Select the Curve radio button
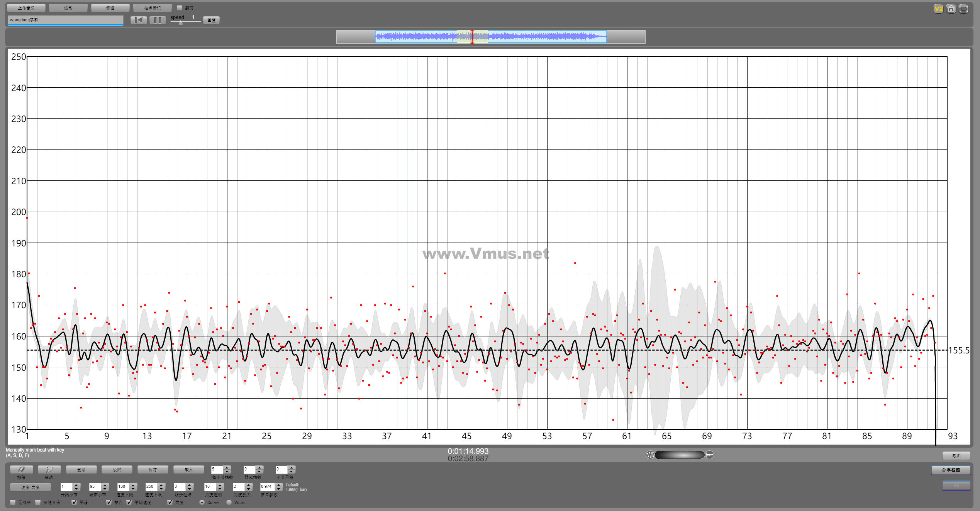The image size is (980, 511). (202, 502)
